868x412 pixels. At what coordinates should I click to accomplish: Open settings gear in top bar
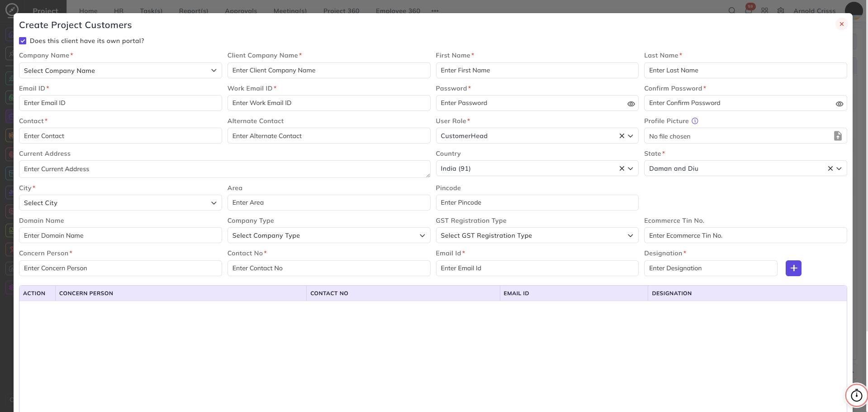pos(781,10)
